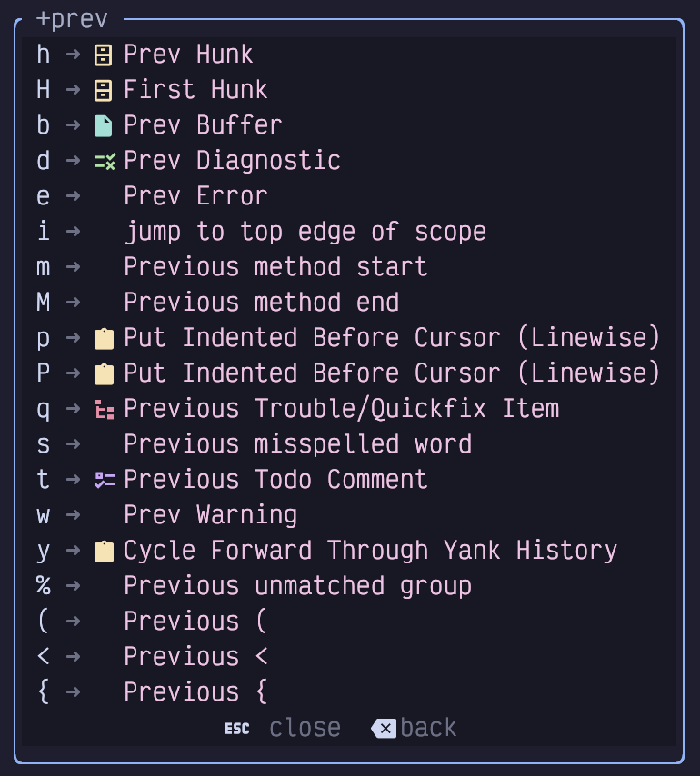The width and height of the screenshot is (700, 776).
Task: Click the ESC close hint
Action: [283, 728]
